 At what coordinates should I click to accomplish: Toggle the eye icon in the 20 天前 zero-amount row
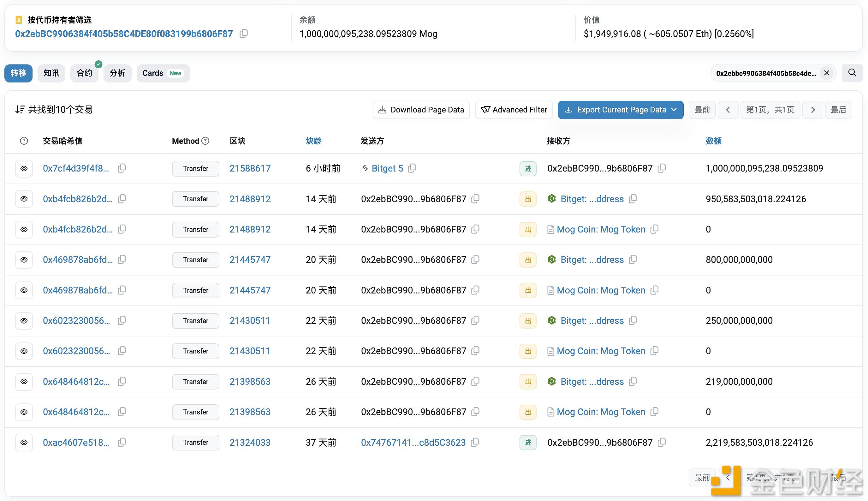point(24,290)
